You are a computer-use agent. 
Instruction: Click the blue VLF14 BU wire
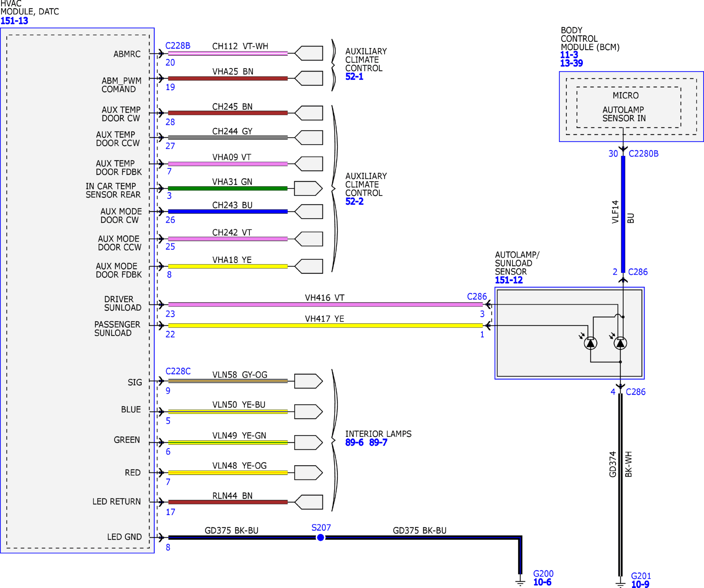pos(623,215)
